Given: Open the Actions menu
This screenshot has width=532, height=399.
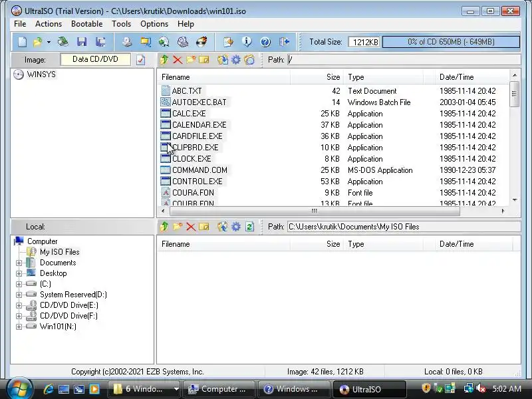Looking at the screenshot, I should (49, 24).
